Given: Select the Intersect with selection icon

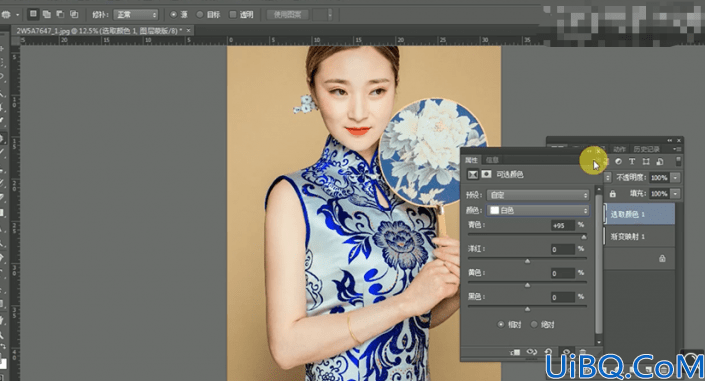Looking at the screenshot, I should pyautogui.click(x=74, y=14).
